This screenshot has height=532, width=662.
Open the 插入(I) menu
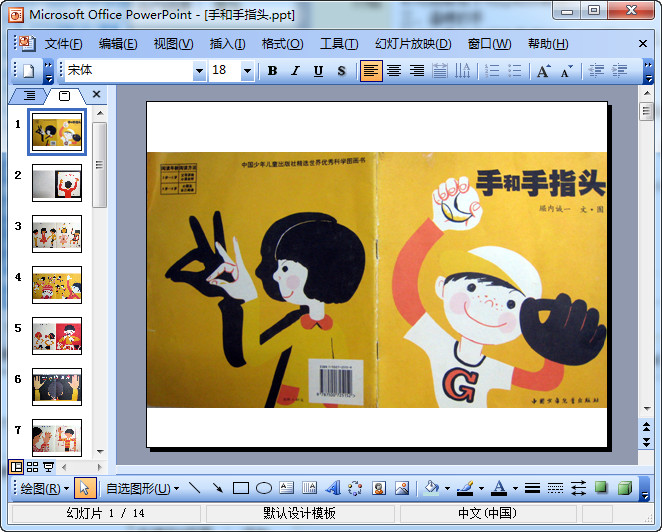(x=228, y=44)
